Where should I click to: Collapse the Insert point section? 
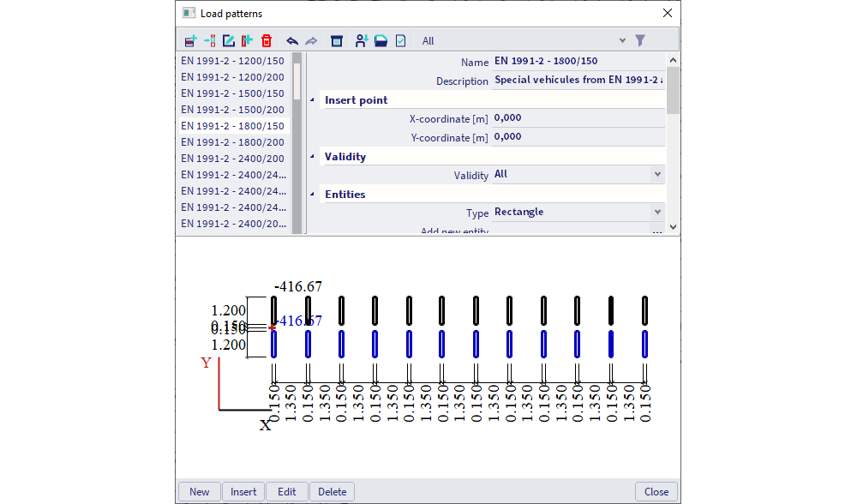pyautogui.click(x=313, y=99)
